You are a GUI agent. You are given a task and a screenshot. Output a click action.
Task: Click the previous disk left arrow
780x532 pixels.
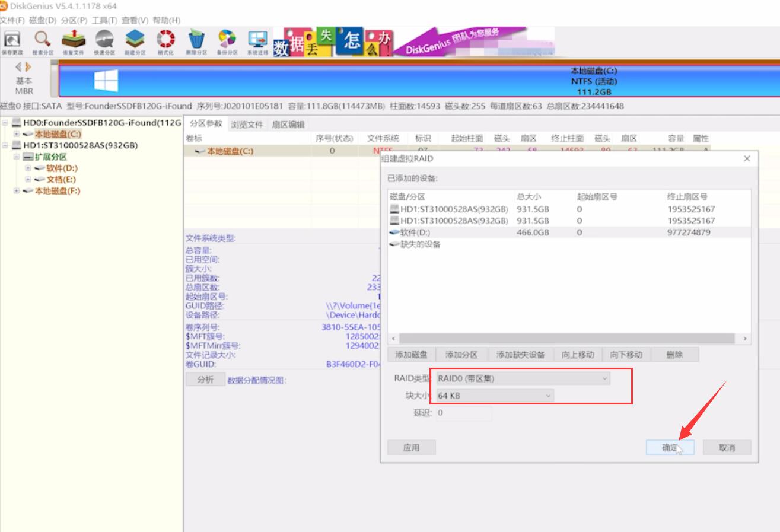19,67
